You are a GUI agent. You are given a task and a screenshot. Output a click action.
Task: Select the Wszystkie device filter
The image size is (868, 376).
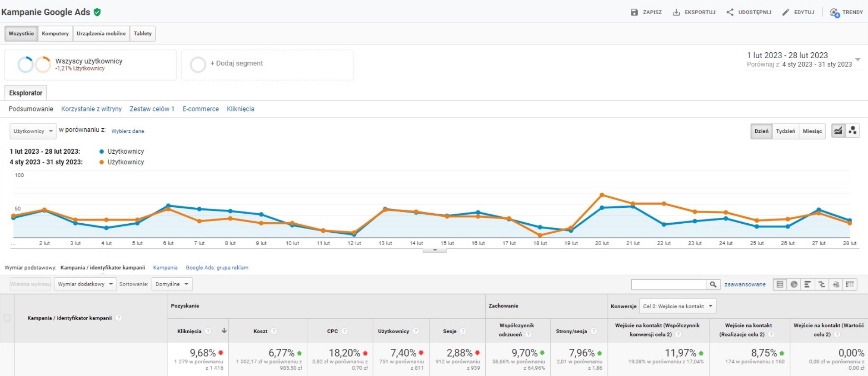pyautogui.click(x=21, y=34)
